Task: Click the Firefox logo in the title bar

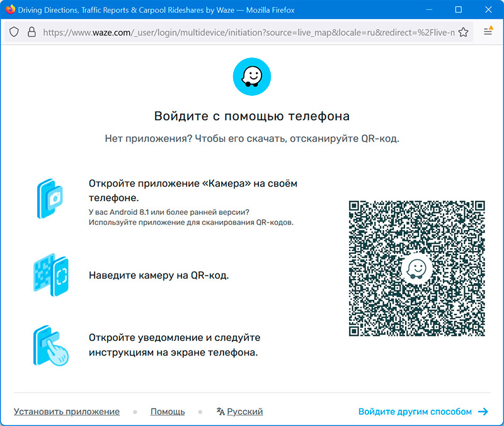Action: (x=10, y=10)
